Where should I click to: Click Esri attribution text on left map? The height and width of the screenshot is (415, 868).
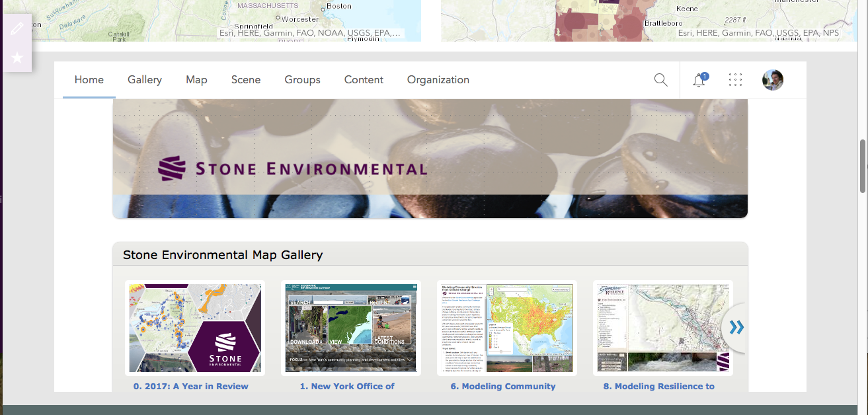click(309, 33)
